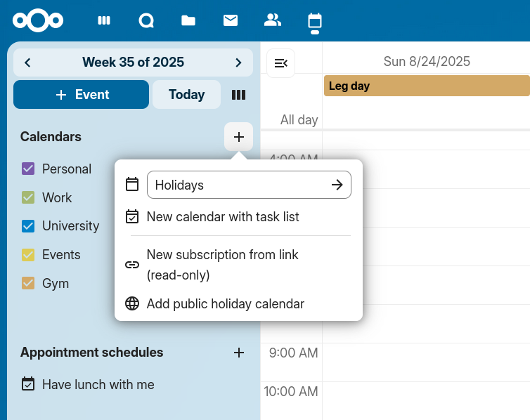
Task: Choose New calendar with task list
Action: (x=223, y=217)
